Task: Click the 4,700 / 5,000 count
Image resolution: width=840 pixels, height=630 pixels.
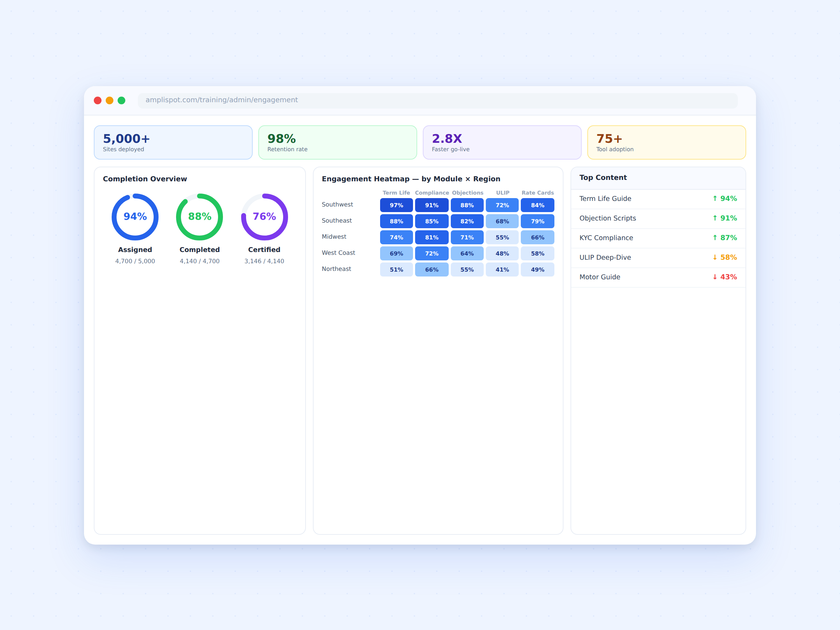Action: coord(135,261)
